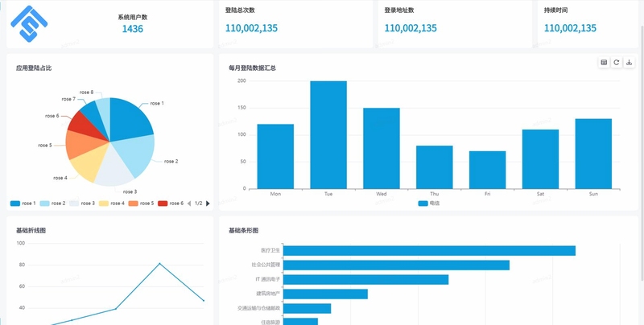Click the 1/2 legend page indicator

198,203
